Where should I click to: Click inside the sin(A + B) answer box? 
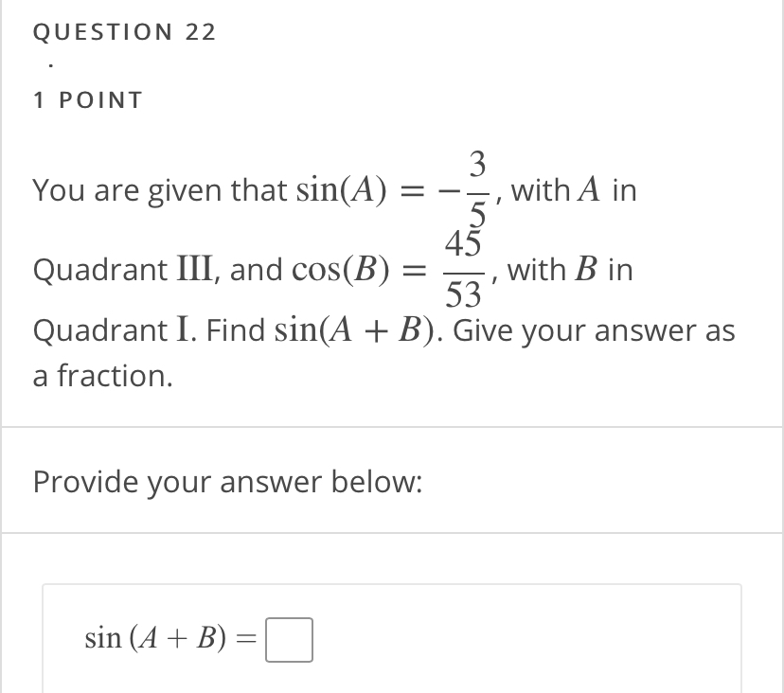coord(290,640)
